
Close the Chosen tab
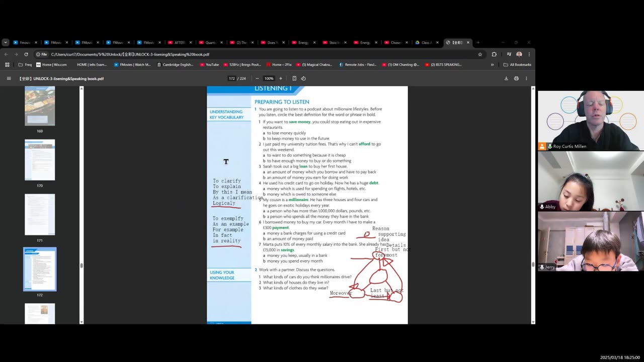(x=407, y=42)
